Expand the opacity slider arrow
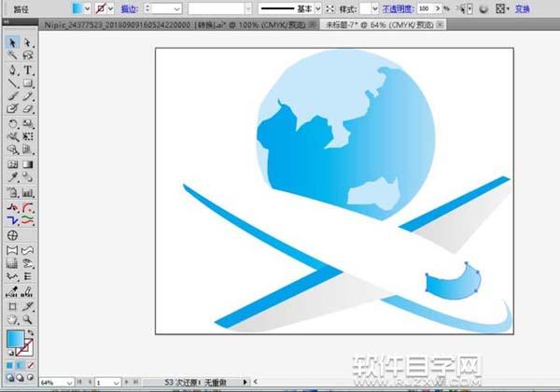This screenshot has height=392, width=560. (x=438, y=8)
